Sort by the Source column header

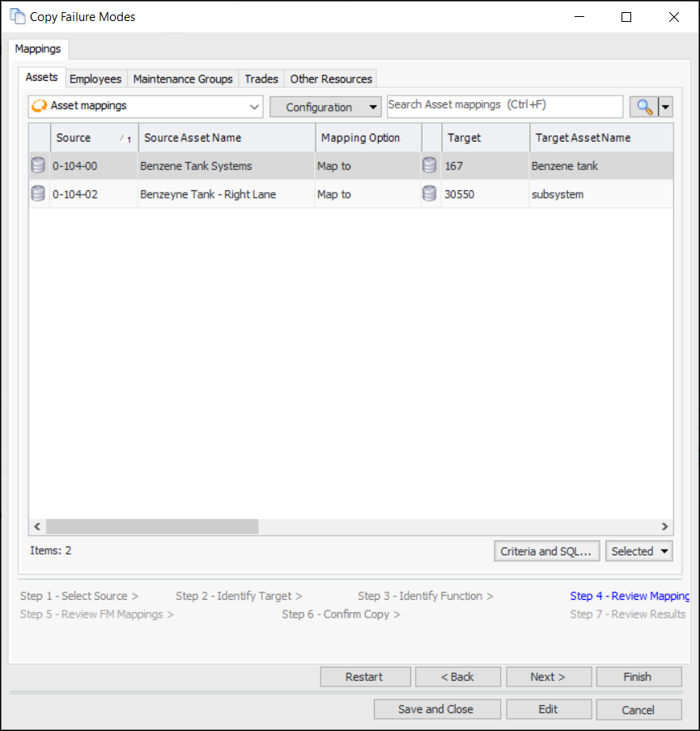(x=94, y=138)
